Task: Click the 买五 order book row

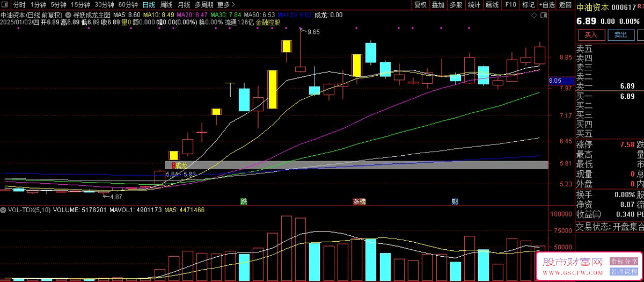Action: 610,133
